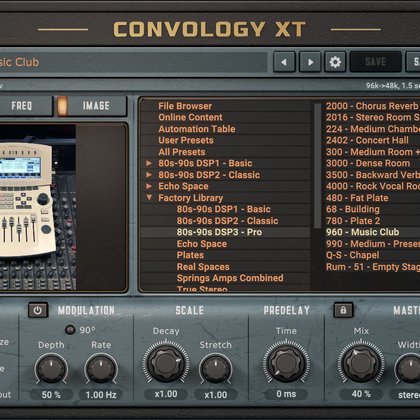Choose preset 68 - Building
Screen dimensions: 420x420
[x=353, y=209]
